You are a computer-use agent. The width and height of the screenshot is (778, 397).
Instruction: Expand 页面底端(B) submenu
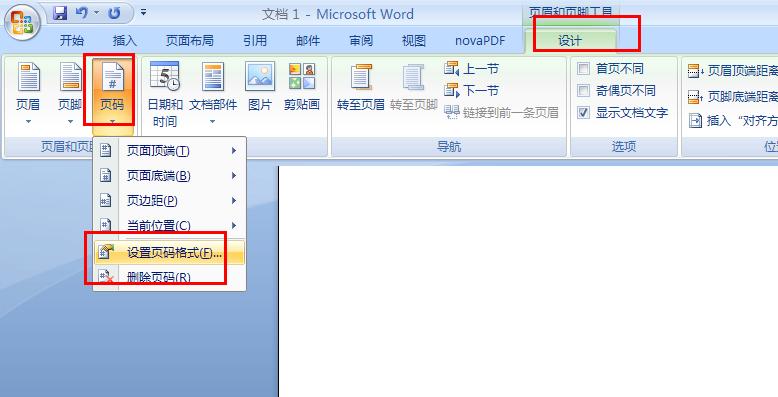tap(169, 176)
